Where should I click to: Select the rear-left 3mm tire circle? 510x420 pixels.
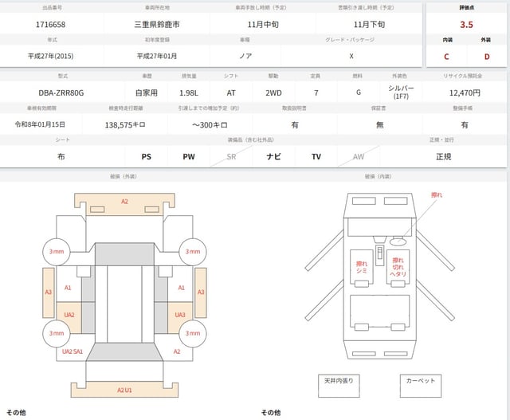[x=57, y=332]
